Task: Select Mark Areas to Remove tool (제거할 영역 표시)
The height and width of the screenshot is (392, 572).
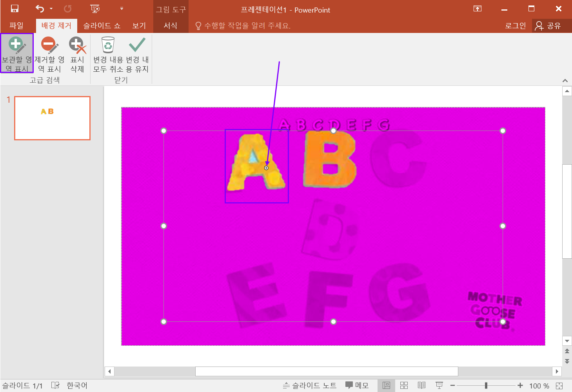Action: 49,53
